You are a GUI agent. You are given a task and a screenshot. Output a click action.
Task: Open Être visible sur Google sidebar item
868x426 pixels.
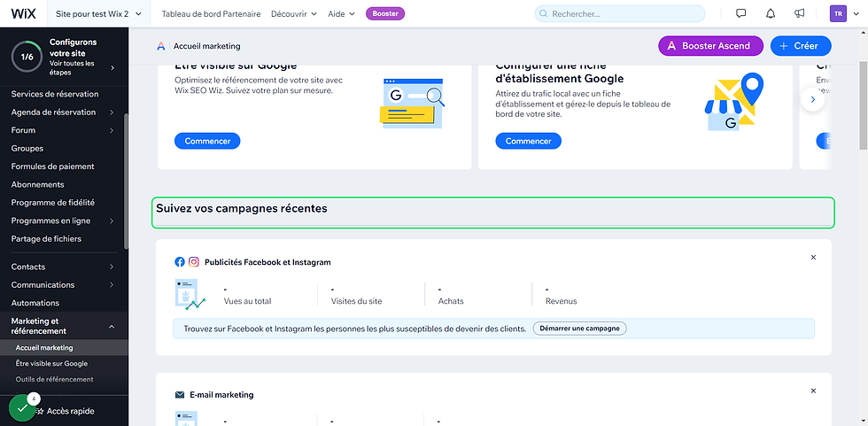[x=51, y=363]
